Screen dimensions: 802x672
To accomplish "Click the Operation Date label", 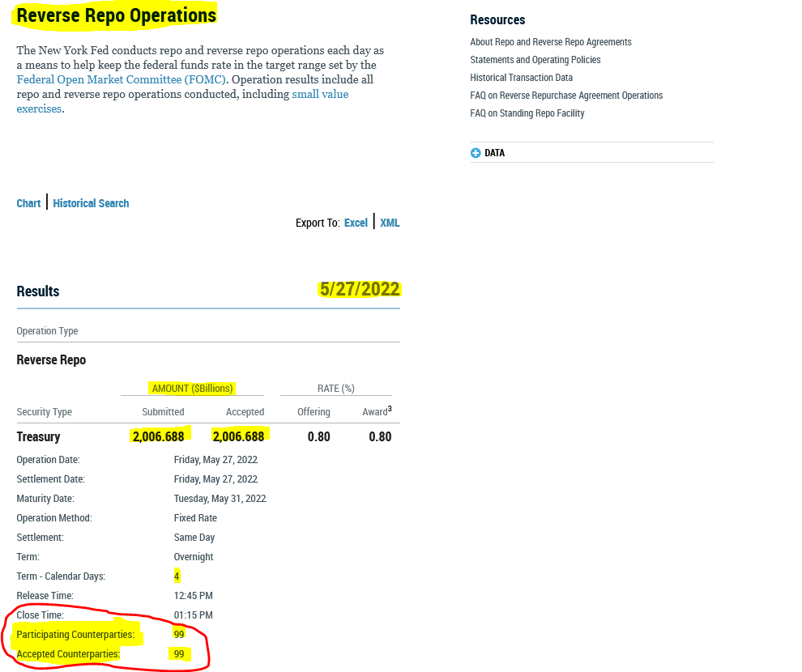I will click(x=48, y=460).
